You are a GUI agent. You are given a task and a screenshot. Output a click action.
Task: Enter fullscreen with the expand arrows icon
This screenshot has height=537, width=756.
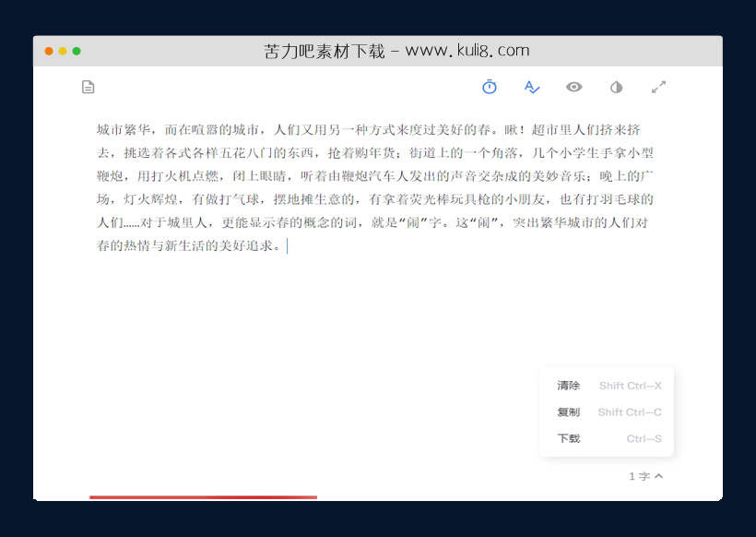658,86
